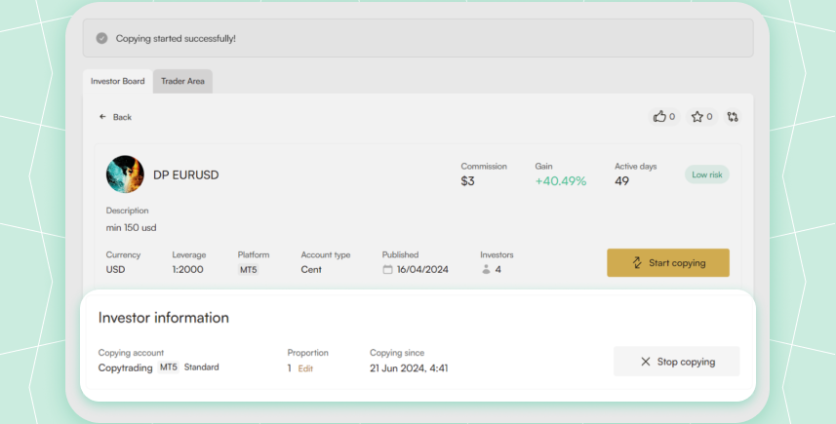Click the Copytrading account name
The width and height of the screenshot is (836, 424).
(x=125, y=367)
